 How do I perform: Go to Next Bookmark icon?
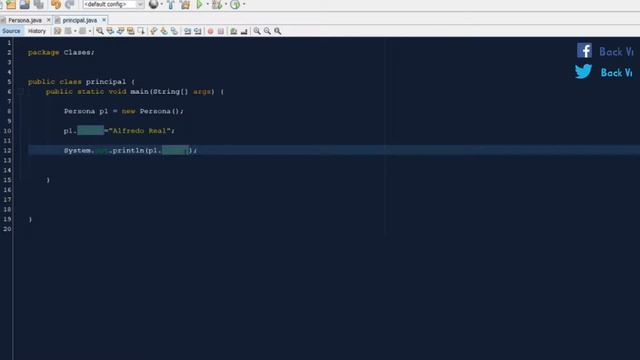(x=164, y=31)
